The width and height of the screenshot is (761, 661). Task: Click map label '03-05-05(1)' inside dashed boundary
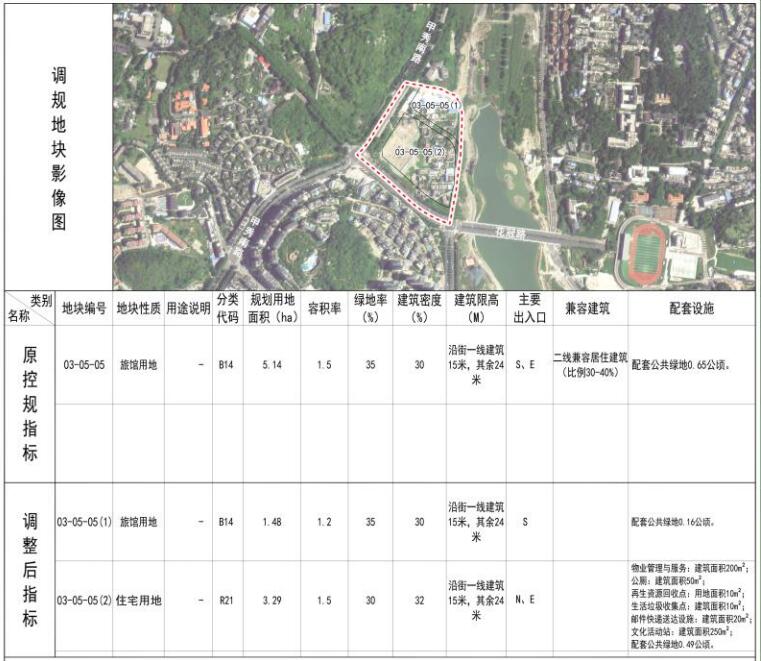(435, 105)
